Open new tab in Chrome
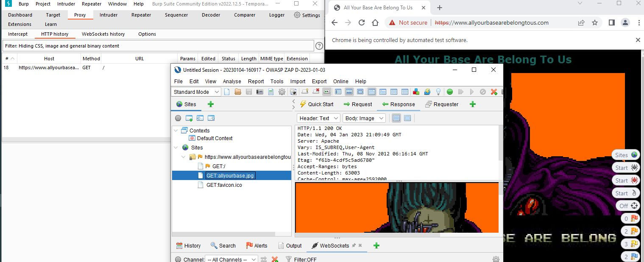 [x=439, y=8]
